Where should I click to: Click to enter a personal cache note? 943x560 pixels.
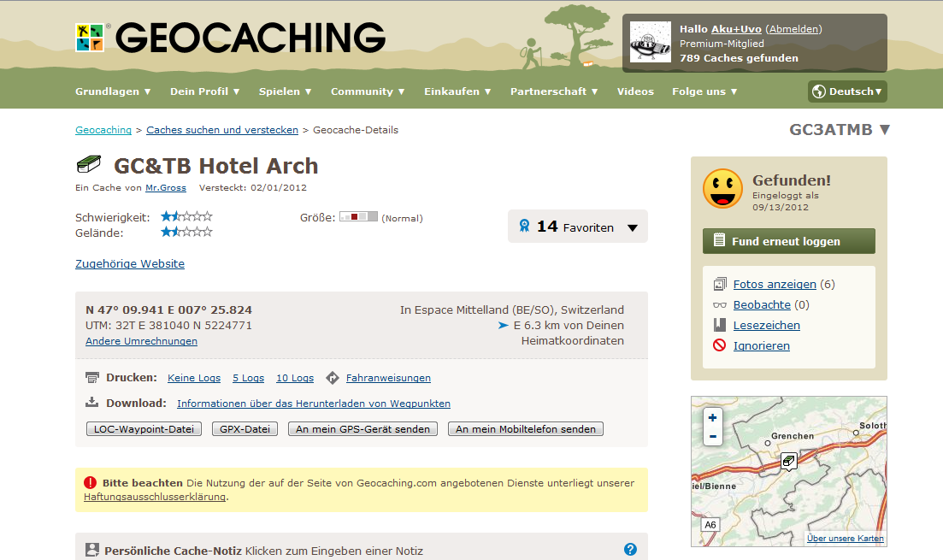333,551
